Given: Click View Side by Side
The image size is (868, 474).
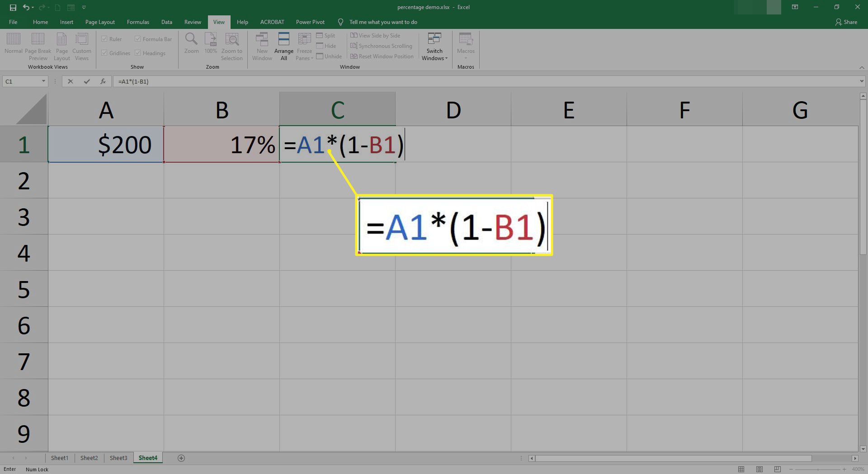Looking at the screenshot, I should (x=375, y=36).
